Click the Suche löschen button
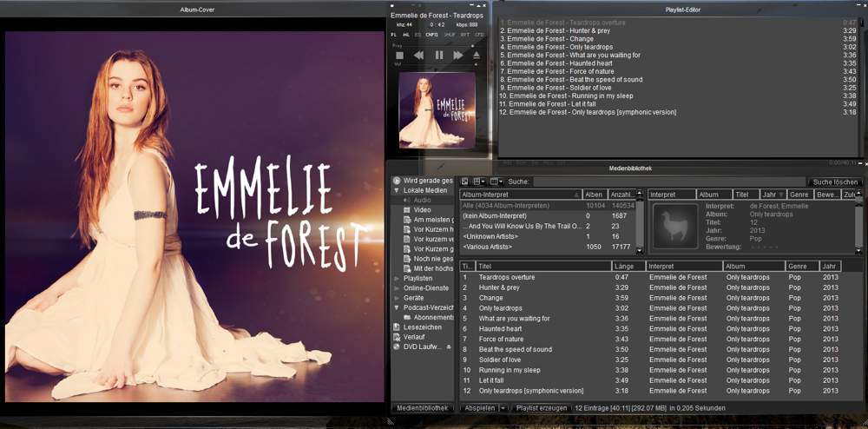The image size is (868, 429). point(834,182)
